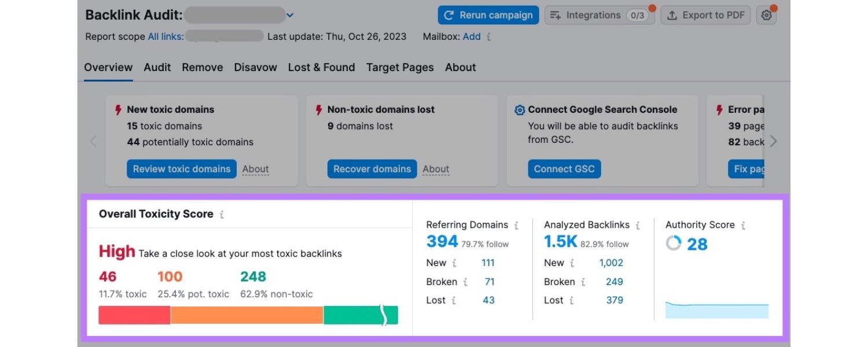Click info icon beside Mailbox Add
This screenshot has height=347, width=868.
point(489,37)
